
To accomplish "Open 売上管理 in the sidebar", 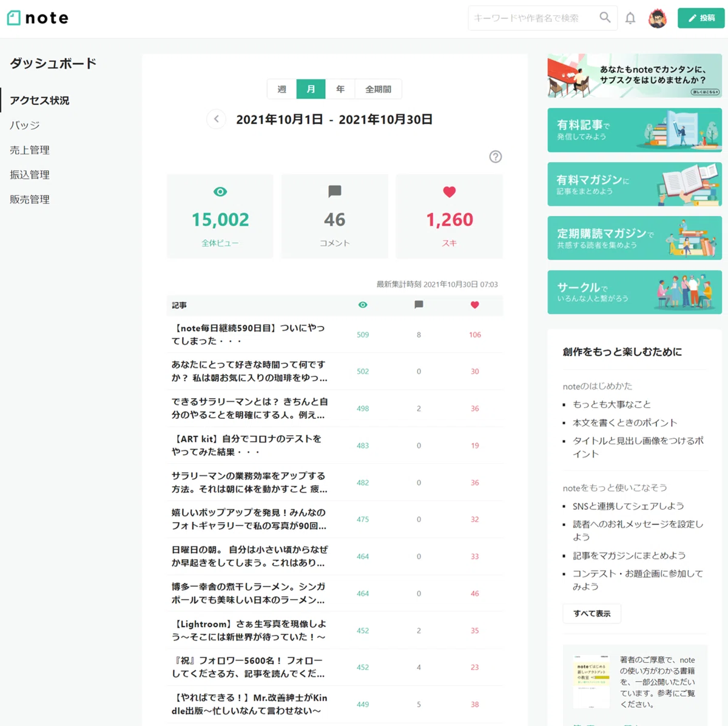I will pyautogui.click(x=30, y=150).
